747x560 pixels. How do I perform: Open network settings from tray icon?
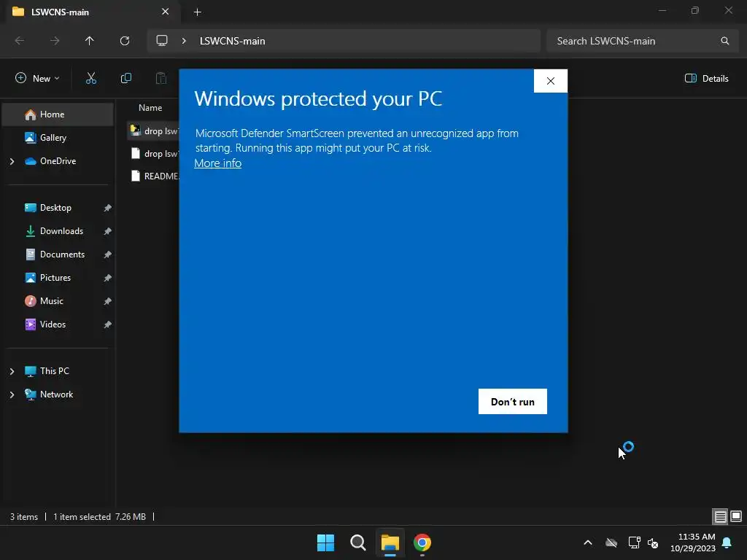pyautogui.click(x=634, y=542)
